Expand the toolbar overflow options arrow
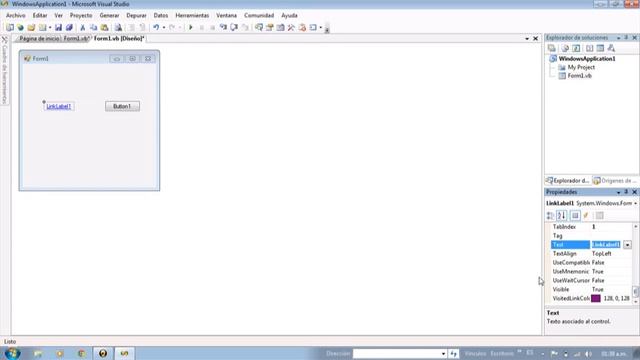 tap(327, 29)
